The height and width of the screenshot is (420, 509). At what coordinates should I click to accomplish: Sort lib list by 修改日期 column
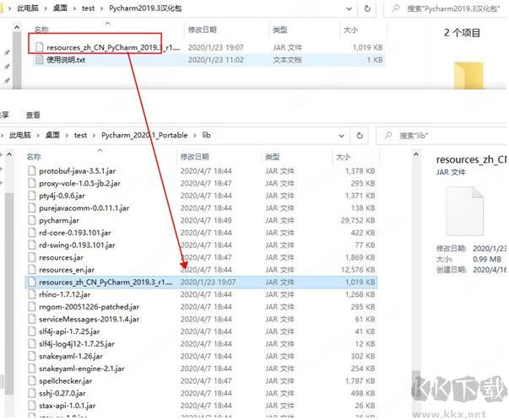[x=194, y=157]
